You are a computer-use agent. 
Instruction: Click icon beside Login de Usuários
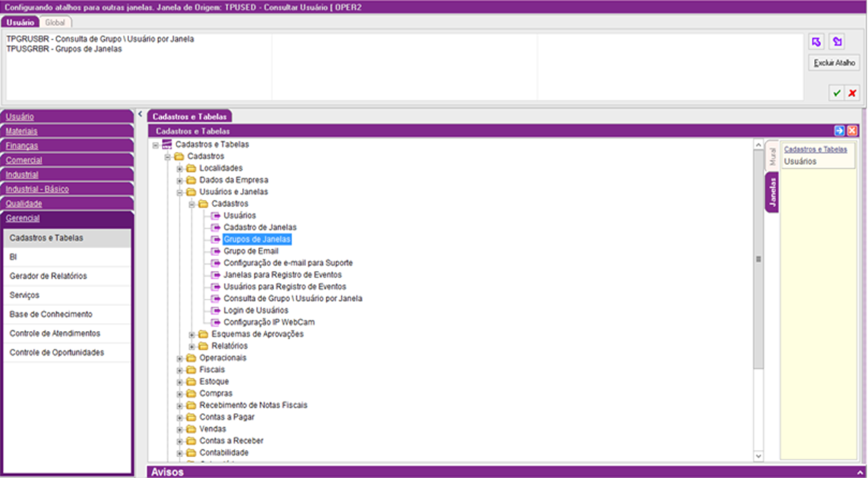215,310
